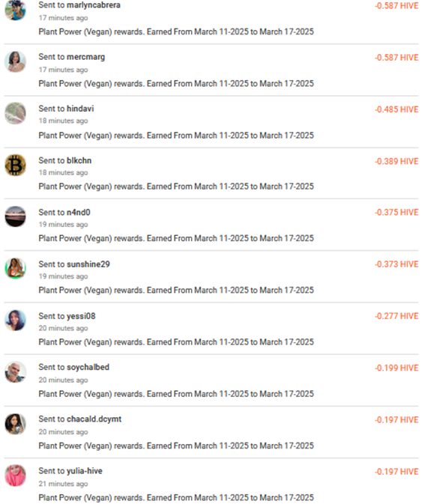Screen dimensions: 425x504
Task: Click the yulia-hive username link
Action: tap(84, 471)
